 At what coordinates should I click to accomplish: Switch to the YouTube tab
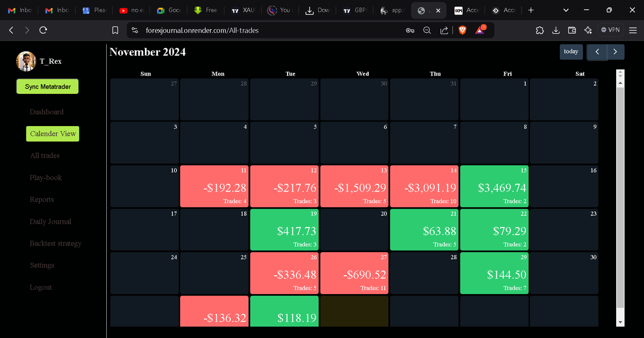131,10
